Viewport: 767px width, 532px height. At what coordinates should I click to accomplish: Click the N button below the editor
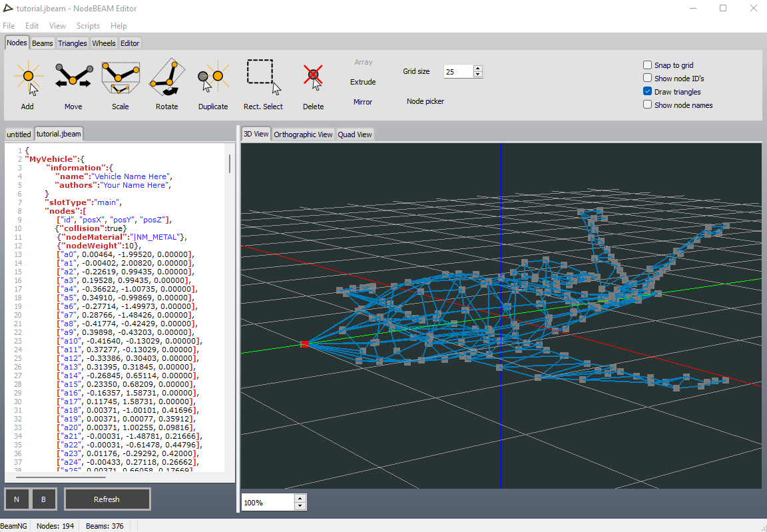click(17, 499)
